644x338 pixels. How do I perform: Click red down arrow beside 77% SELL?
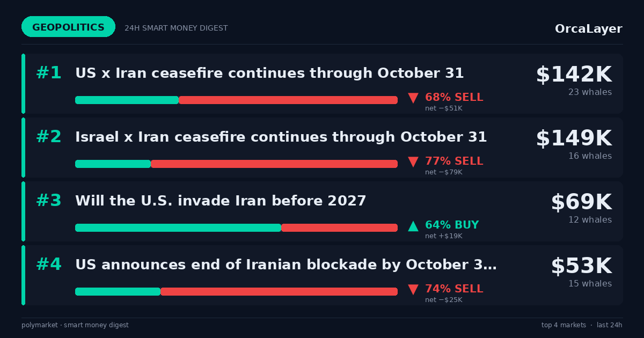click(413, 161)
